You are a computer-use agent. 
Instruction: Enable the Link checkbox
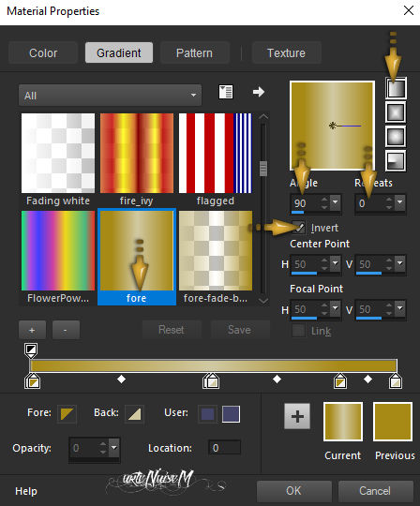click(x=298, y=331)
